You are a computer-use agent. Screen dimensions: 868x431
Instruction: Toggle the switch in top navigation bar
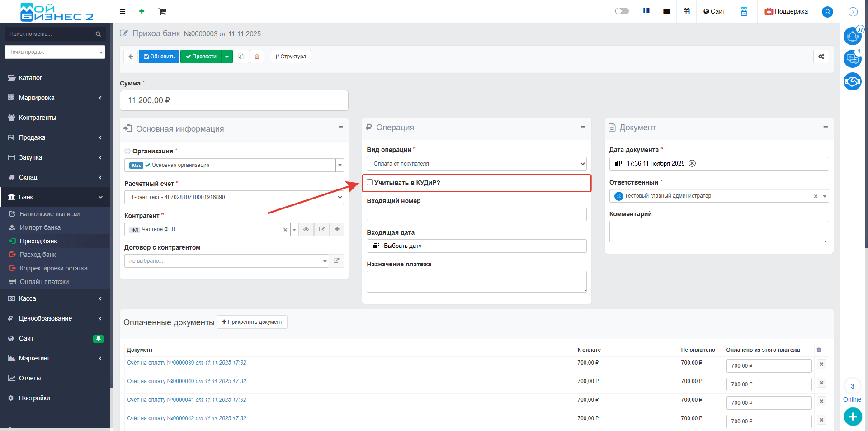(622, 11)
